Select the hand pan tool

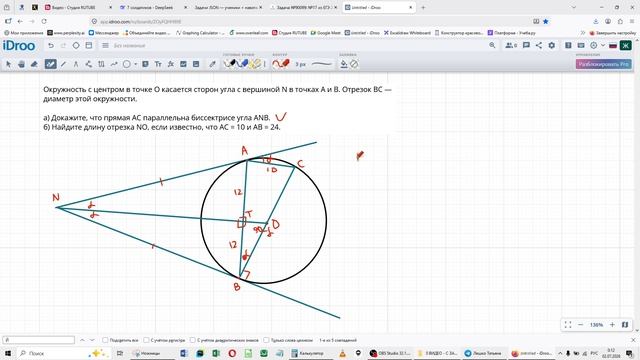[21, 64]
